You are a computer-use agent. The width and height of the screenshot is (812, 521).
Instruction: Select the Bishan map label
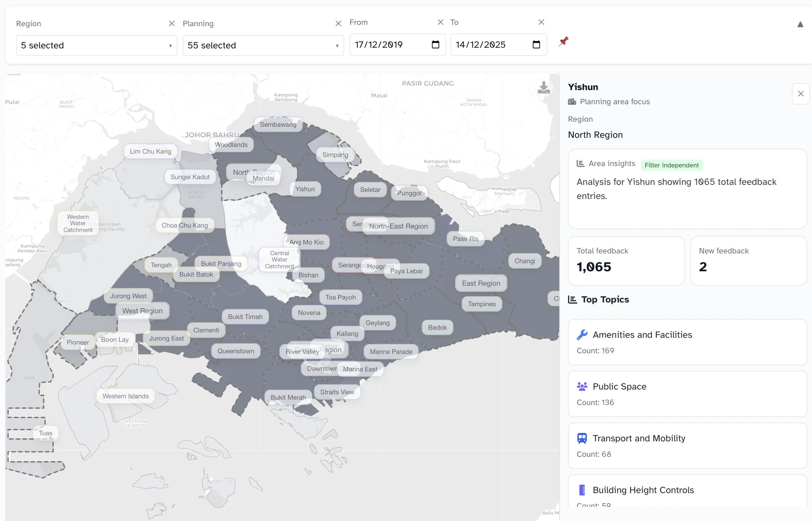click(308, 275)
